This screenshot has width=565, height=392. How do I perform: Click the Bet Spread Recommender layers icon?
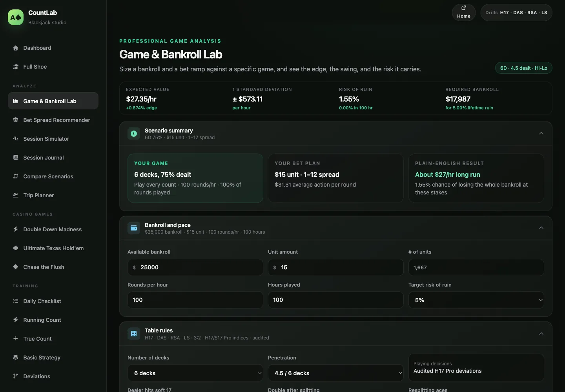click(16, 120)
